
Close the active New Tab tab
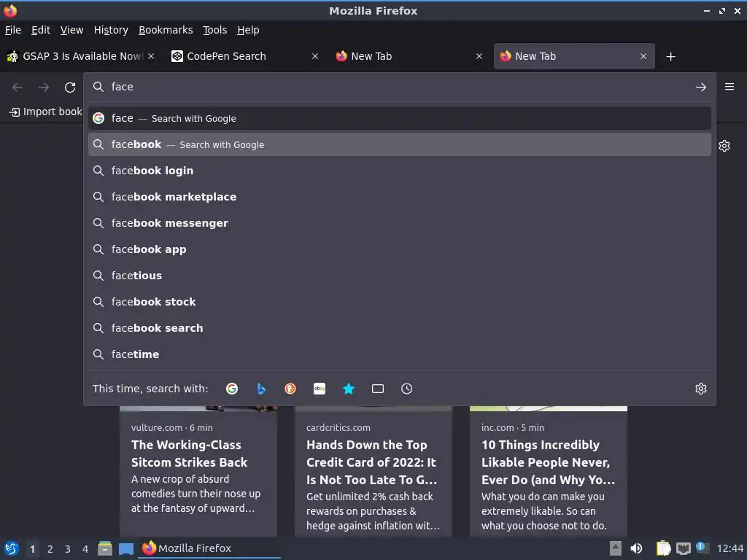[x=643, y=56]
